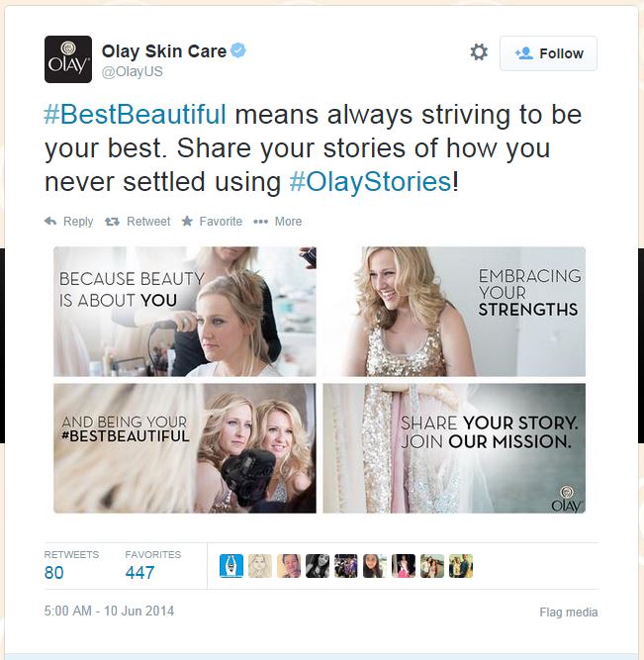Image resolution: width=644 pixels, height=660 pixels.
Task: Open the @OlayUS handle link
Action: tap(133, 72)
